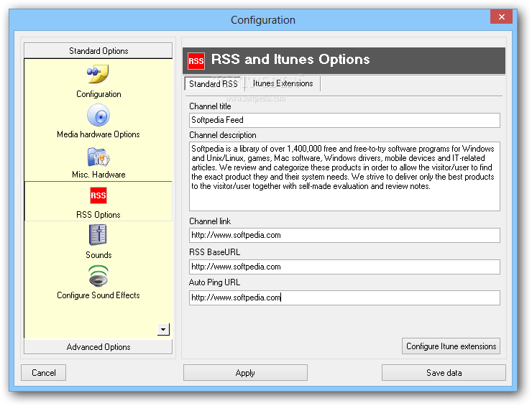This screenshot has width=532, height=406.
Task: Click the Media hardware Options label
Action: tap(98, 134)
